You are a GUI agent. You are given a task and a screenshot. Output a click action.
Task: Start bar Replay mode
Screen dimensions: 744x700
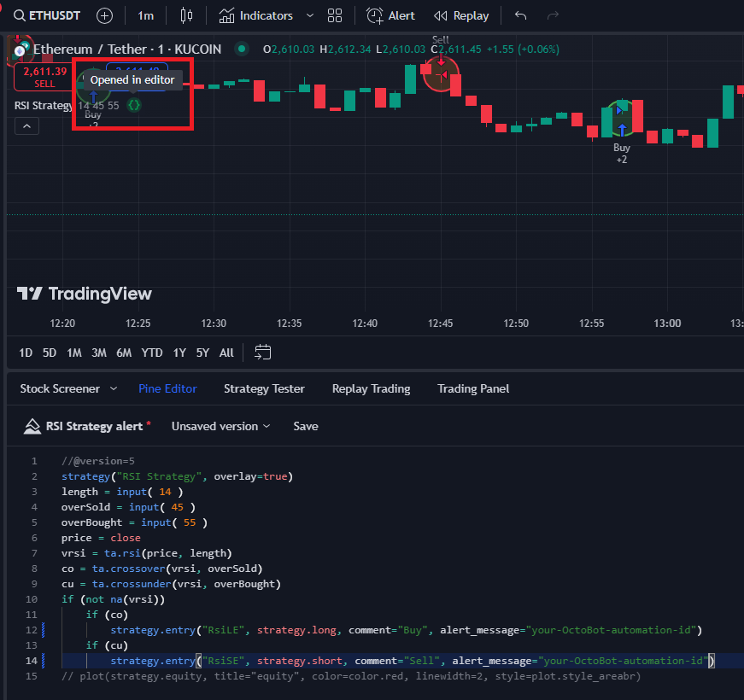[461, 15]
